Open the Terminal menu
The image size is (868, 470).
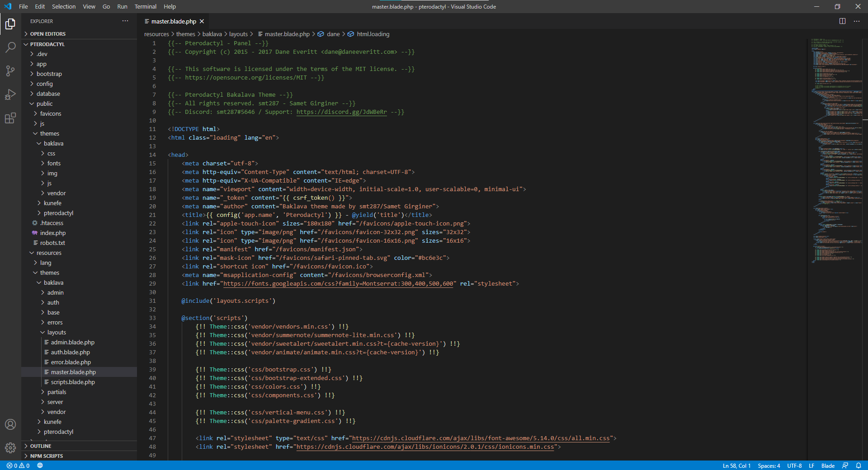[145, 6]
